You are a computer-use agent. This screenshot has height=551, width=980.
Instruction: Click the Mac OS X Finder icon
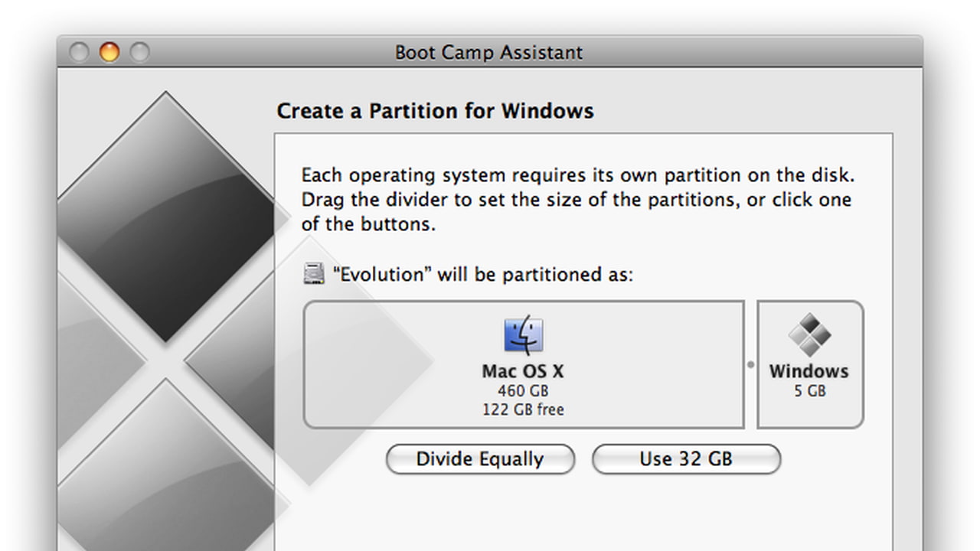click(x=524, y=337)
